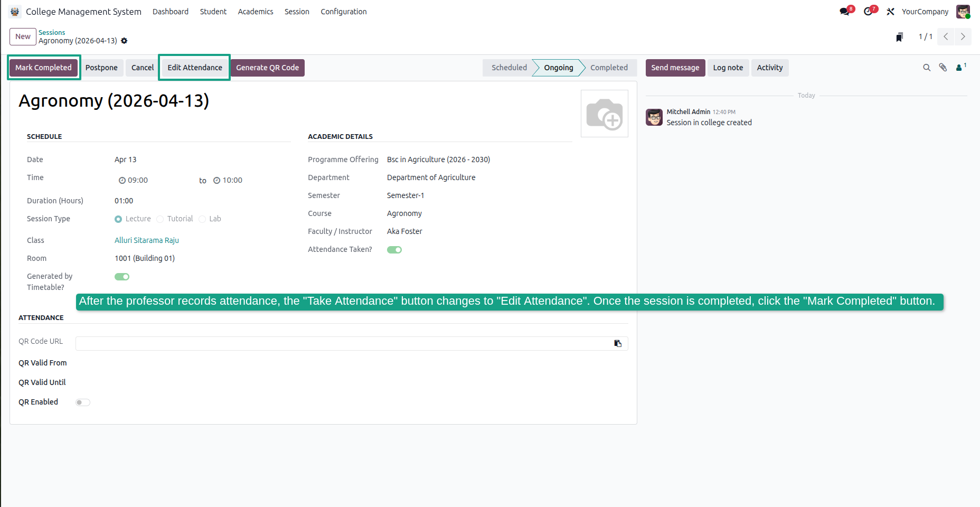This screenshot has height=507, width=980.
Task: Open end time clock picker 10:00
Action: point(216,181)
